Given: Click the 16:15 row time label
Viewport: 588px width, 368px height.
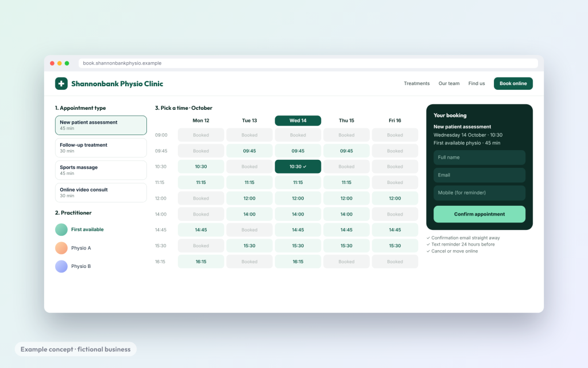Looking at the screenshot, I should [x=160, y=262].
